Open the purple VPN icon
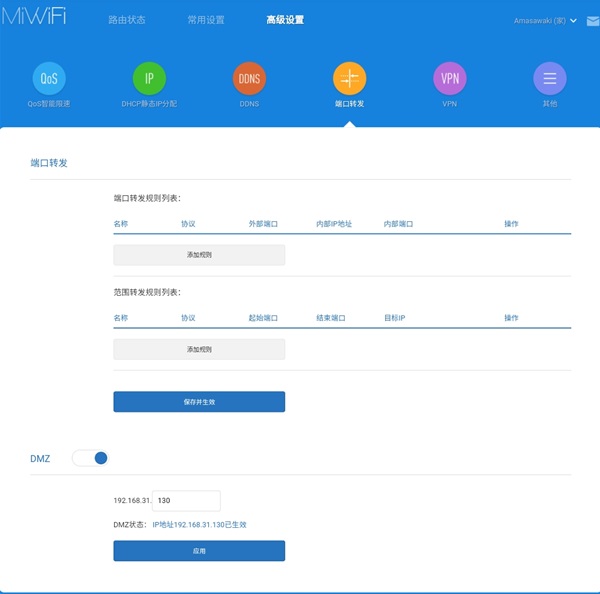Image resolution: width=600 pixels, height=594 pixels. (x=449, y=78)
